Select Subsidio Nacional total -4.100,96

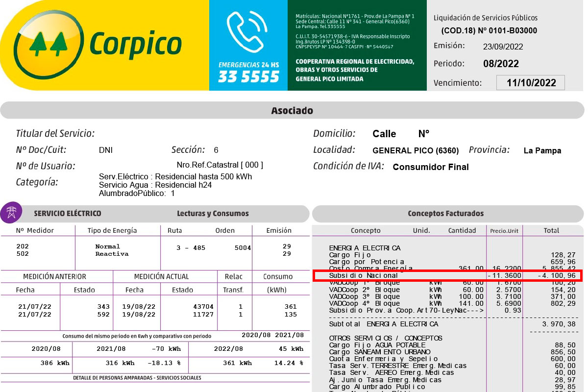[x=557, y=276]
